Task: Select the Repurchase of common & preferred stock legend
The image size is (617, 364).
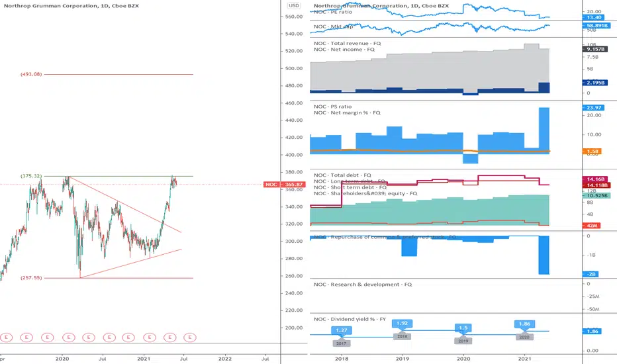Action: [x=385, y=237]
